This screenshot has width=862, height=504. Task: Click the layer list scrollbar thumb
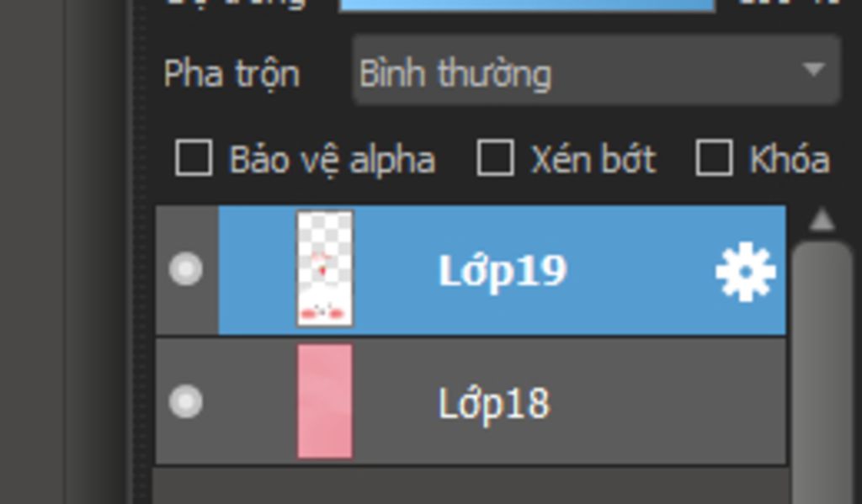[x=822, y=373]
